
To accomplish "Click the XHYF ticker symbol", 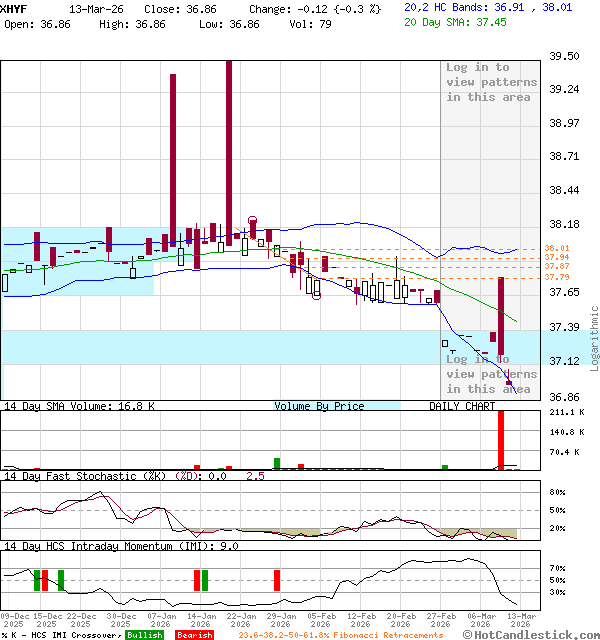I will click(13, 7).
